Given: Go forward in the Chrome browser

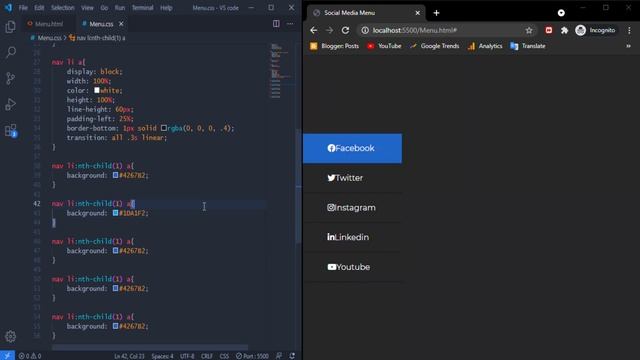Looking at the screenshot, I should tap(329, 30).
